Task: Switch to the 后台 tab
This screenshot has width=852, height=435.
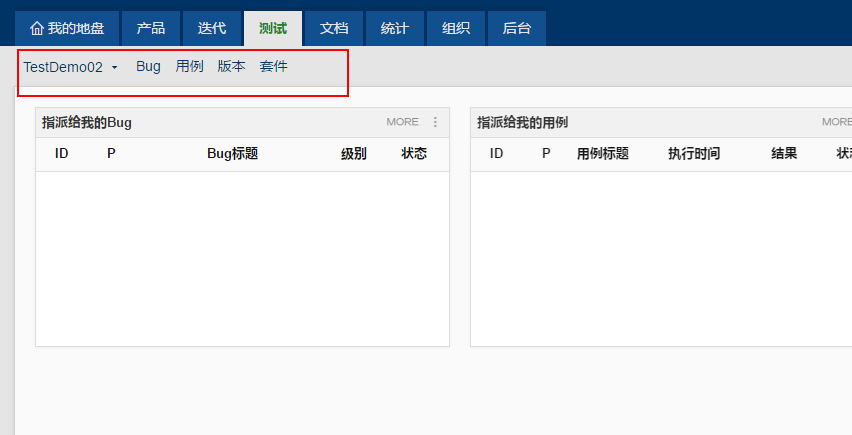Action: [517, 28]
